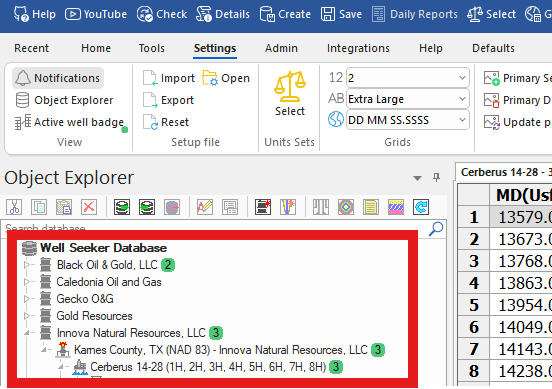Open Help in the top blue toolbar
This screenshot has width=552, height=389.
(34, 14)
